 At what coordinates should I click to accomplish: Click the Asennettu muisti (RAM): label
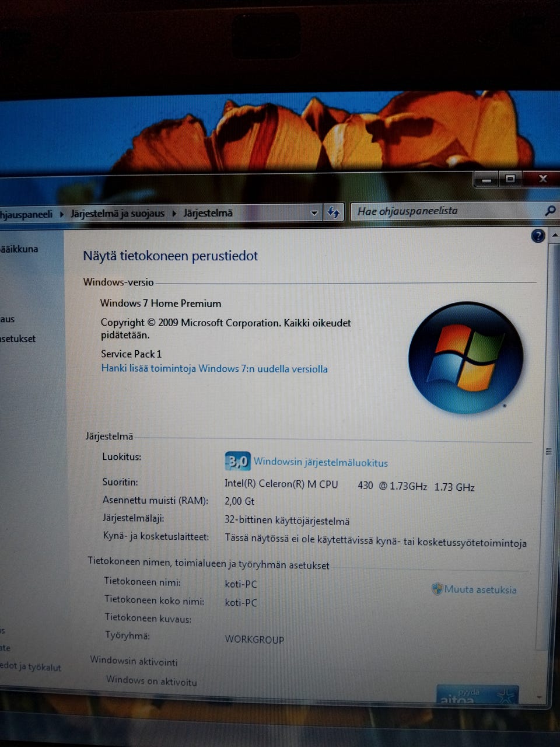(x=155, y=500)
